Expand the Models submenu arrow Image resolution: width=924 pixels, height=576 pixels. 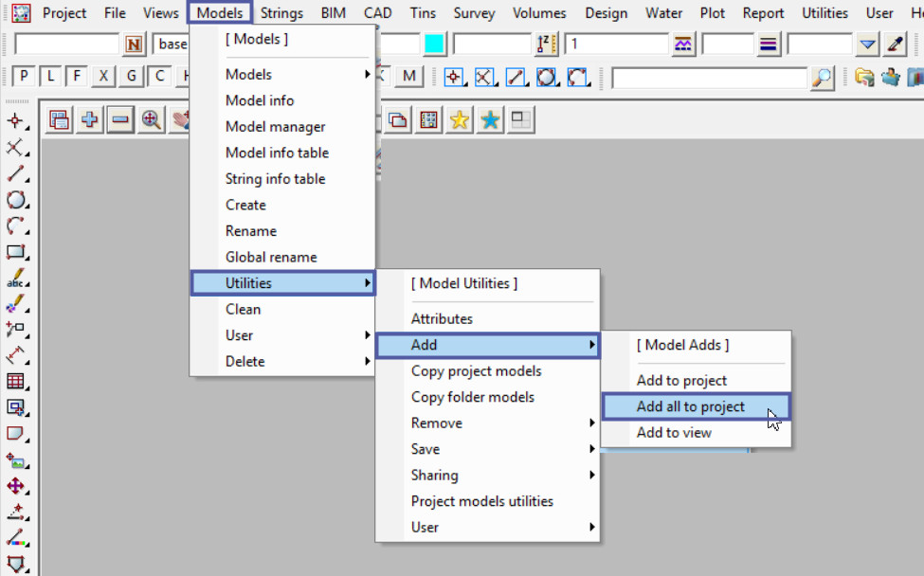(367, 74)
